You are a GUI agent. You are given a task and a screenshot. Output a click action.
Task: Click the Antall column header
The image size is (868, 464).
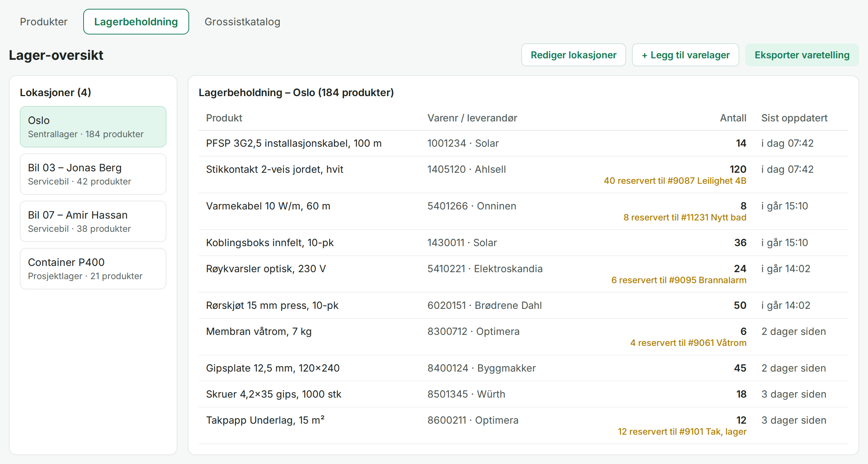click(x=733, y=118)
